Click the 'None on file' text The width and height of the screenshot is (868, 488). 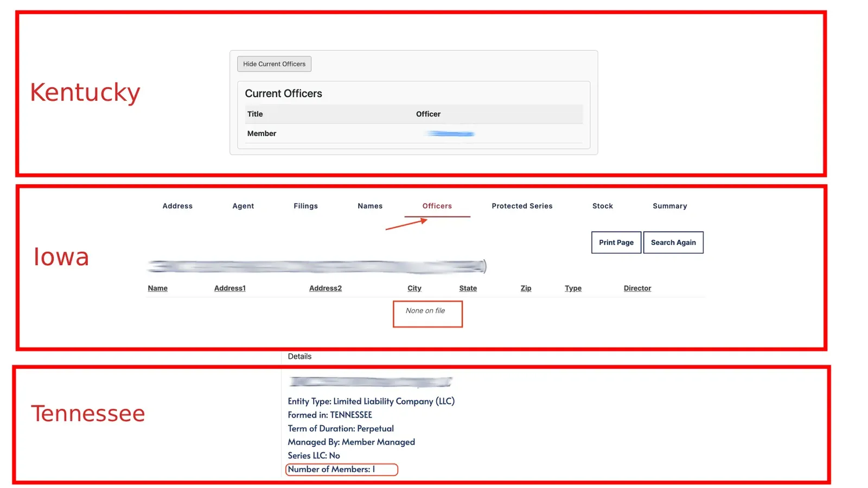tap(425, 311)
